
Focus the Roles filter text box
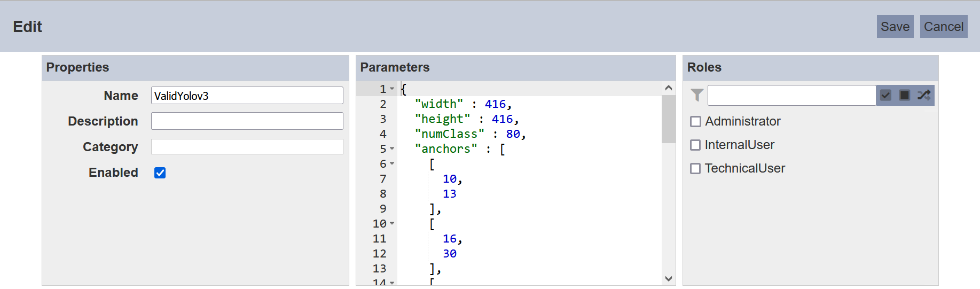[791, 95]
